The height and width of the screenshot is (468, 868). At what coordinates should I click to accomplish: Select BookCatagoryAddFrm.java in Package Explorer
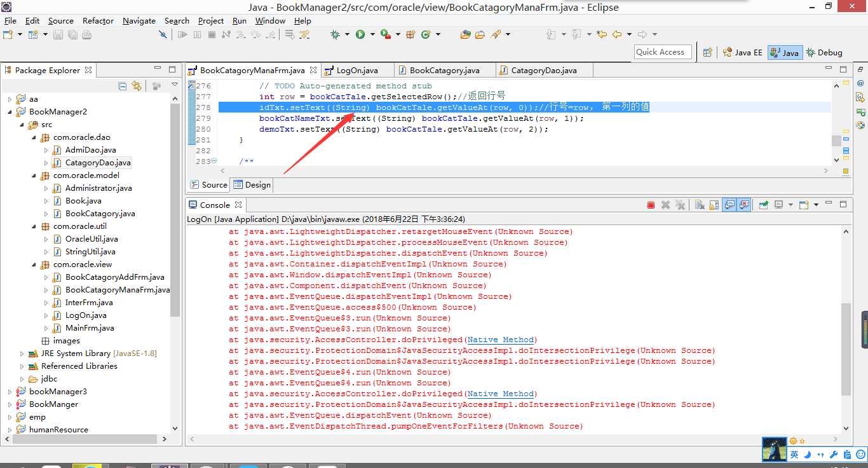coord(114,277)
